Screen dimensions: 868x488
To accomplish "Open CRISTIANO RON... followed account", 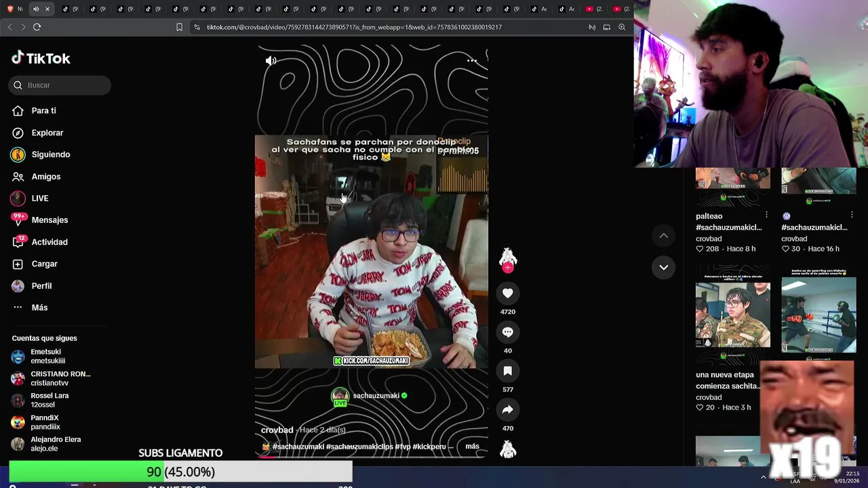I will 51,378.
